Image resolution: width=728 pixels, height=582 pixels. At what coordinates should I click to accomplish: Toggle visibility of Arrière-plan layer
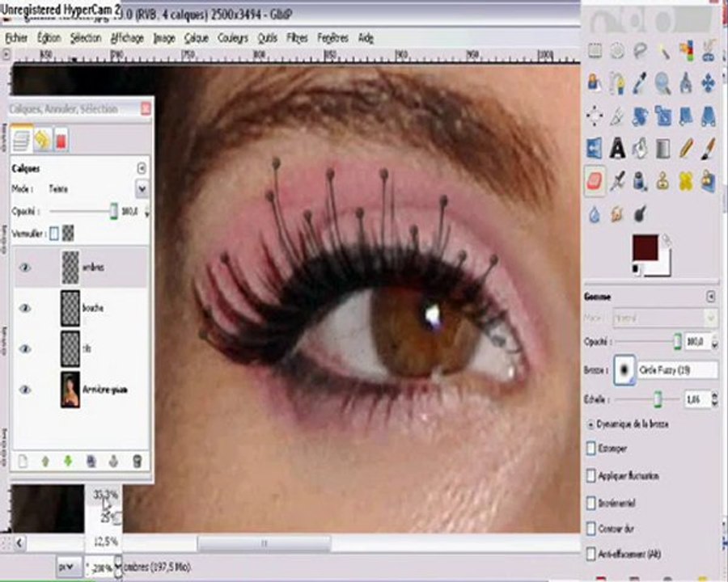coord(24,390)
